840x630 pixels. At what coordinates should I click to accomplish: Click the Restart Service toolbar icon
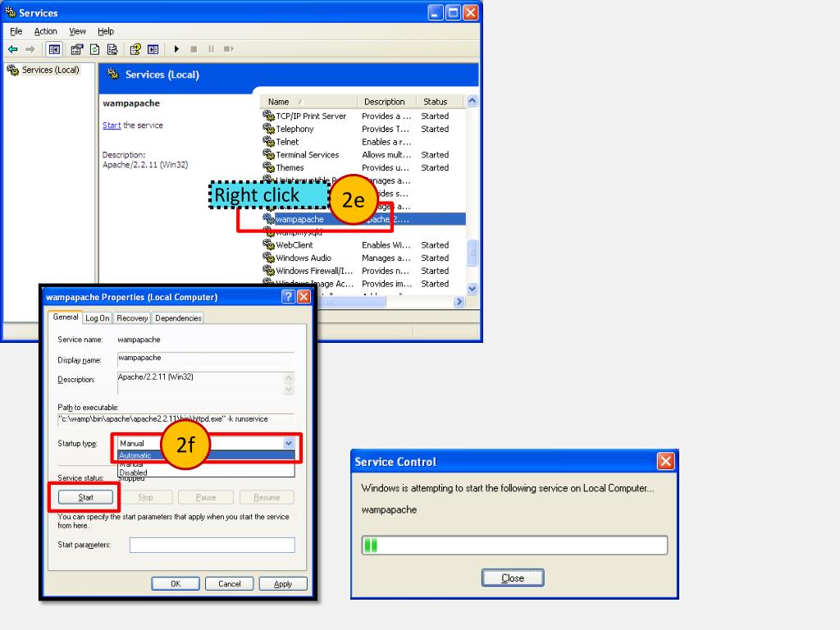pyautogui.click(x=229, y=49)
